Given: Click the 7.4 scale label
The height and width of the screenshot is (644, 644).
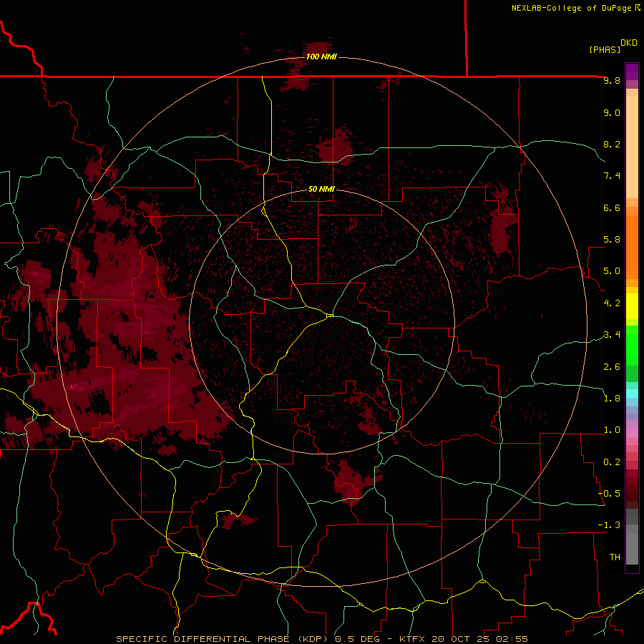Looking at the screenshot, I should (x=612, y=176).
